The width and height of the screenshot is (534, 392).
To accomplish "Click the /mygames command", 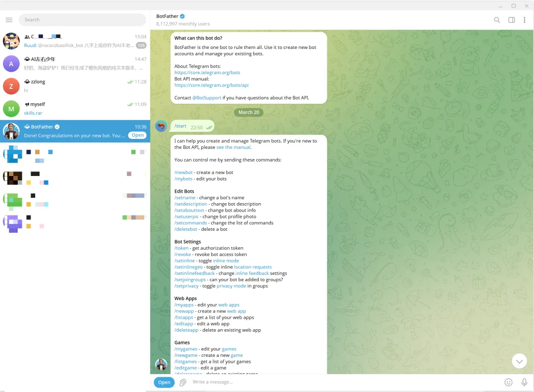I will 185,349.
